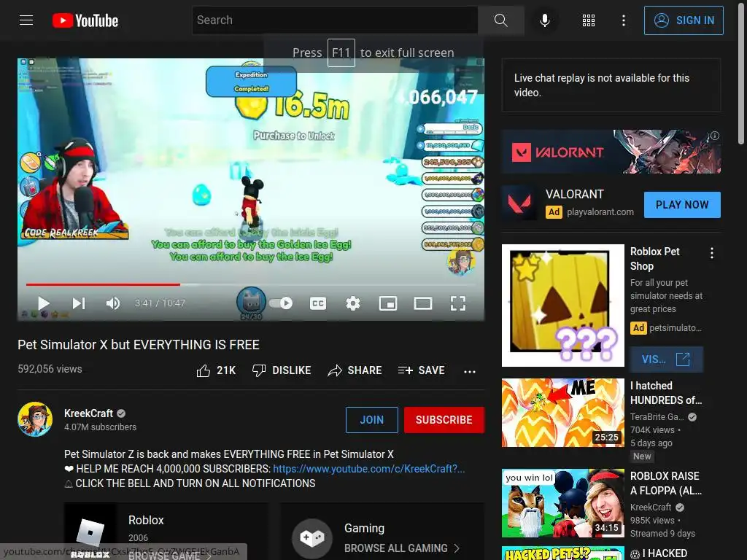
Task: Seek on the video progress bar
Action: click(x=251, y=284)
